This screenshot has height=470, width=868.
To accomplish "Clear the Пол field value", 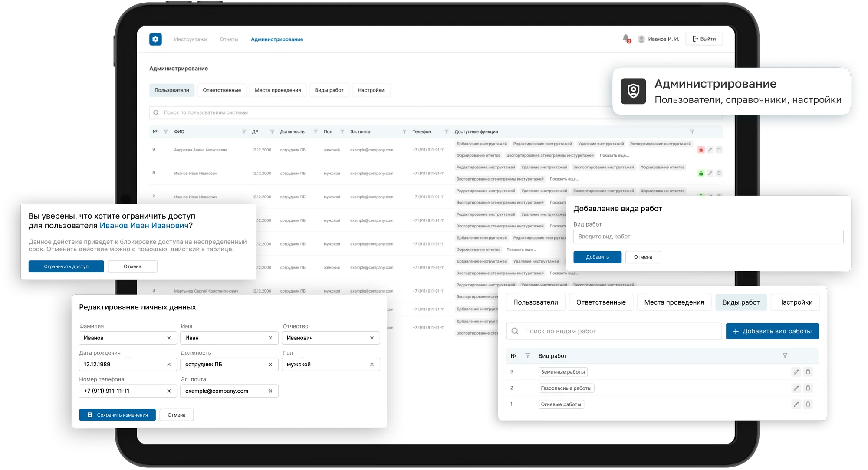I will [x=372, y=365].
